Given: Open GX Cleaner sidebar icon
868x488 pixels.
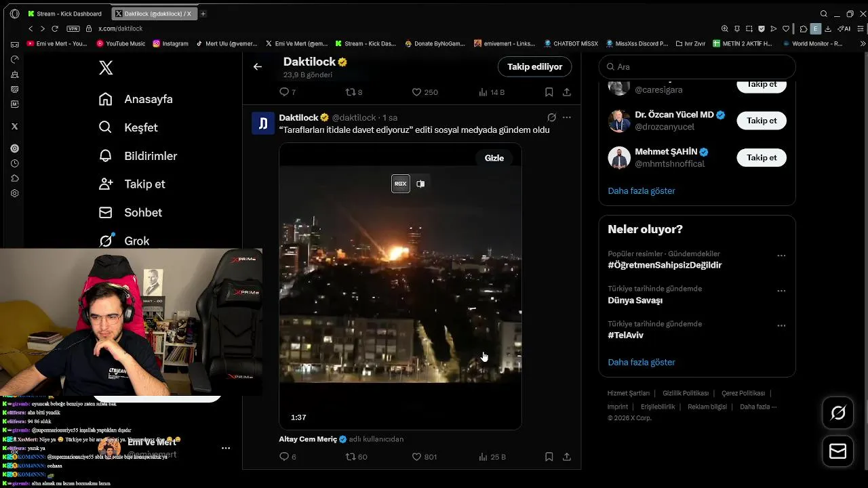Looking at the screenshot, I should coord(15,75).
